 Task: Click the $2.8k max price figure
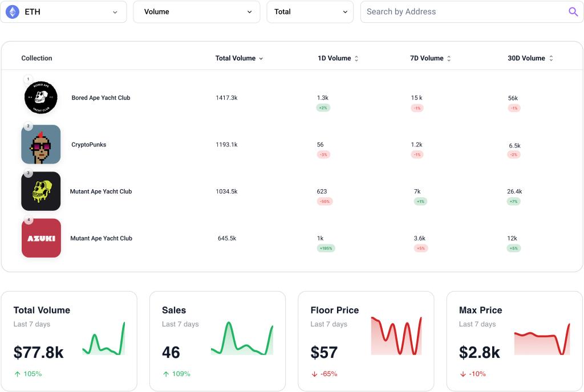click(479, 352)
